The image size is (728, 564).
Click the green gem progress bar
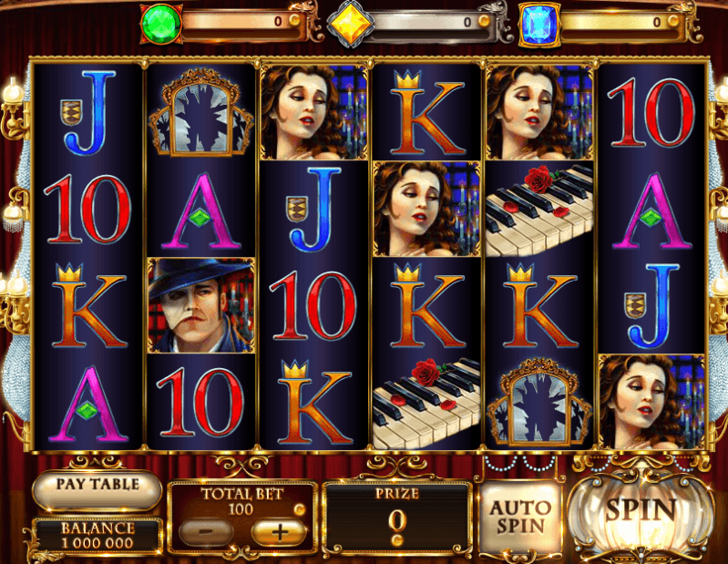(x=243, y=21)
